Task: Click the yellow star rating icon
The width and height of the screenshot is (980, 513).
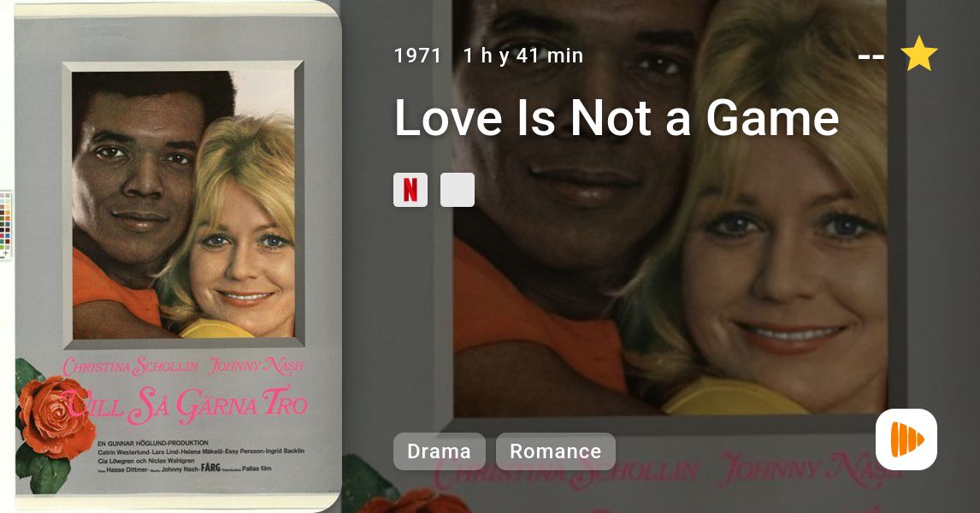Action: point(918,55)
